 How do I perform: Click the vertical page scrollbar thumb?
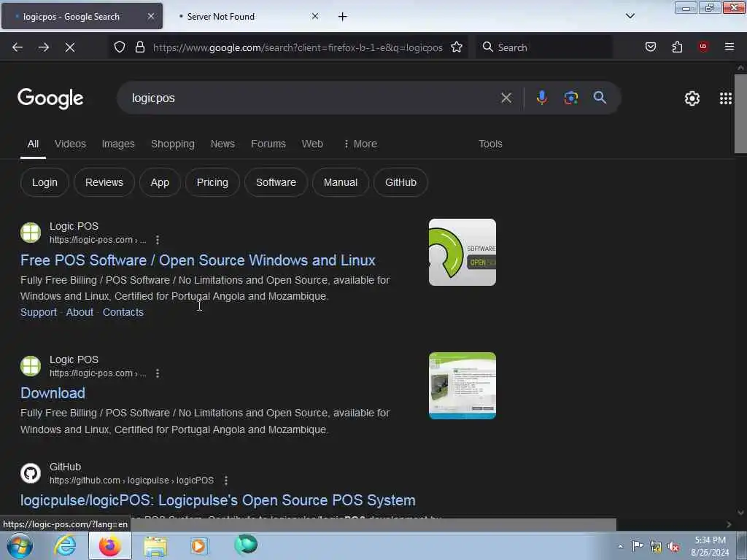click(x=740, y=113)
